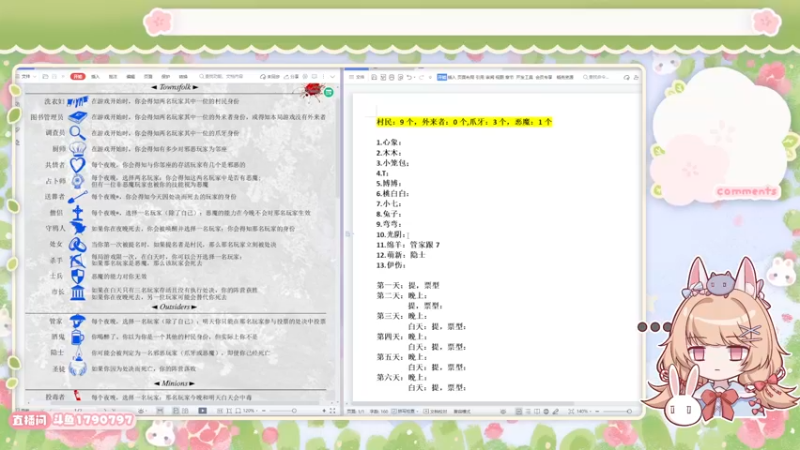Collapse the ribbon chevron in left window
The height and width of the screenshot is (450, 800).
point(333,77)
